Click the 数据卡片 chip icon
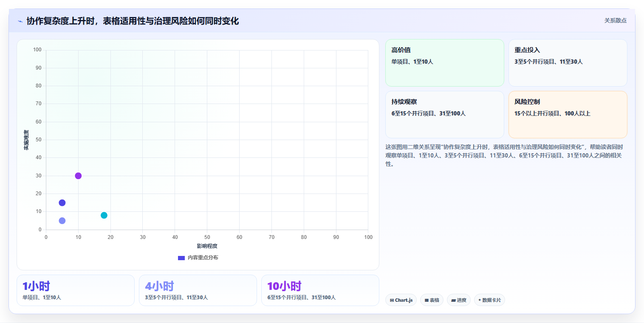The image size is (644, 323). (x=480, y=300)
